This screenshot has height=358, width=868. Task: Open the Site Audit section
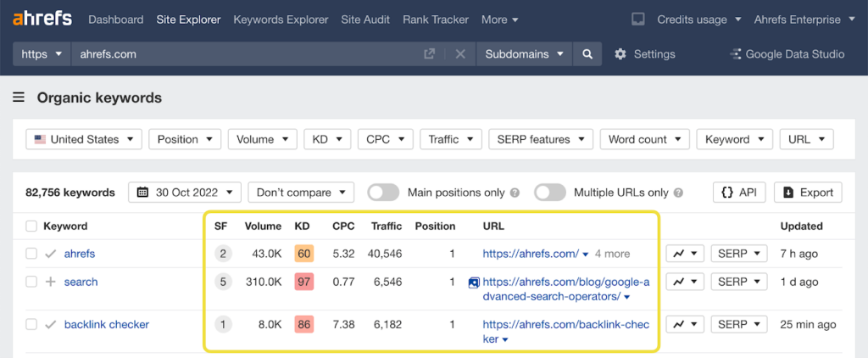point(366,20)
